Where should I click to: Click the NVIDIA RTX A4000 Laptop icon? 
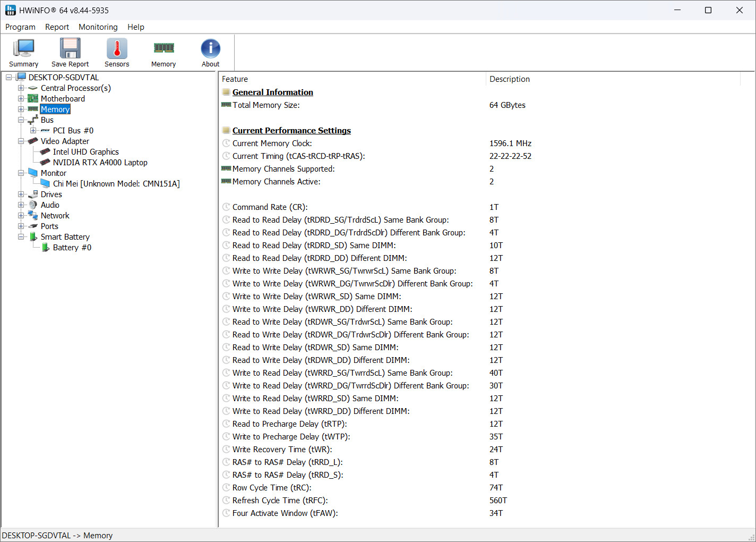point(45,163)
